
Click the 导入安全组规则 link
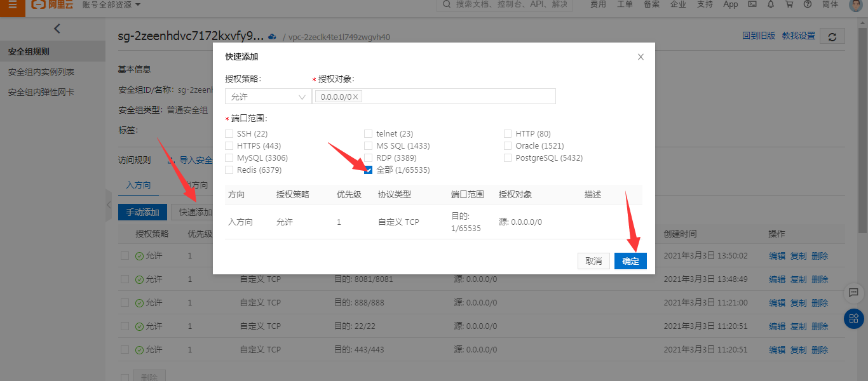190,160
